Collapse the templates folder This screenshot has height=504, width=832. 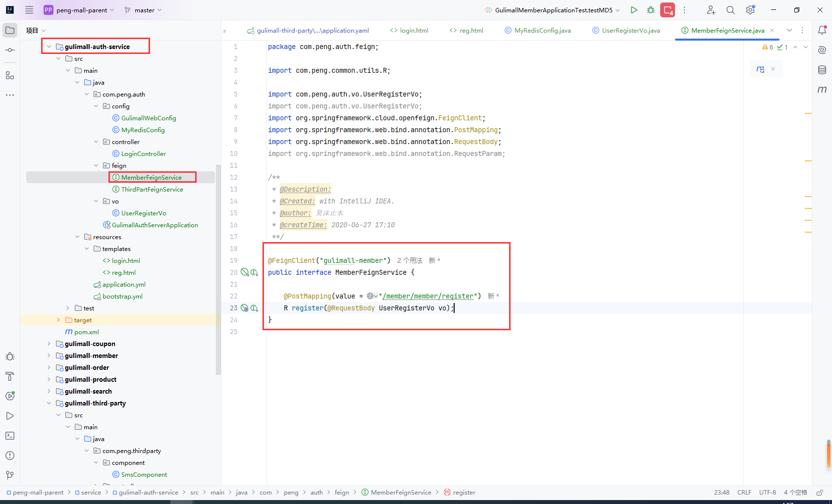[x=87, y=249]
